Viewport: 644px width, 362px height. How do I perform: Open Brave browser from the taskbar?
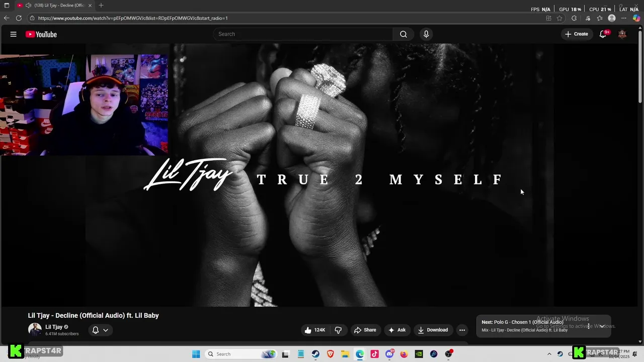click(x=331, y=354)
